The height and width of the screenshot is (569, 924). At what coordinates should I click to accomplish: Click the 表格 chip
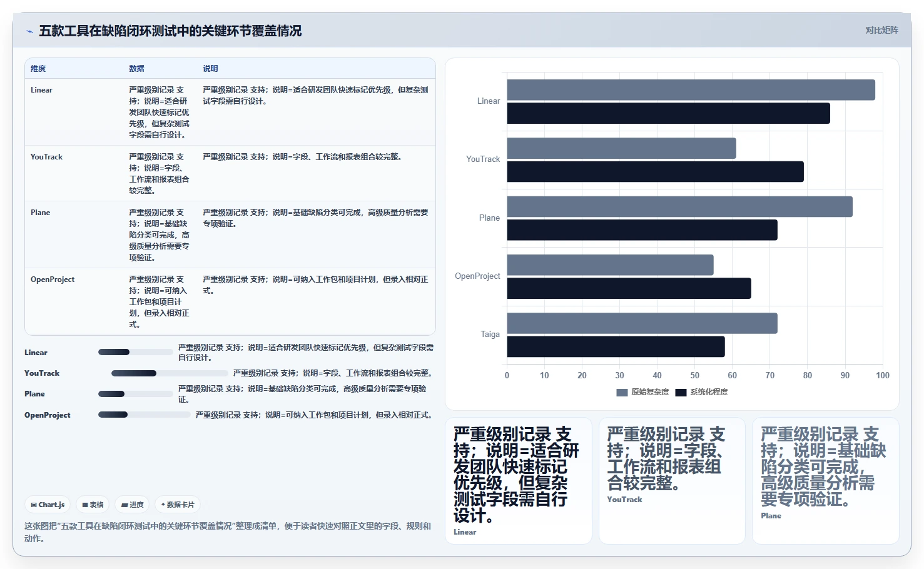coord(93,505)
